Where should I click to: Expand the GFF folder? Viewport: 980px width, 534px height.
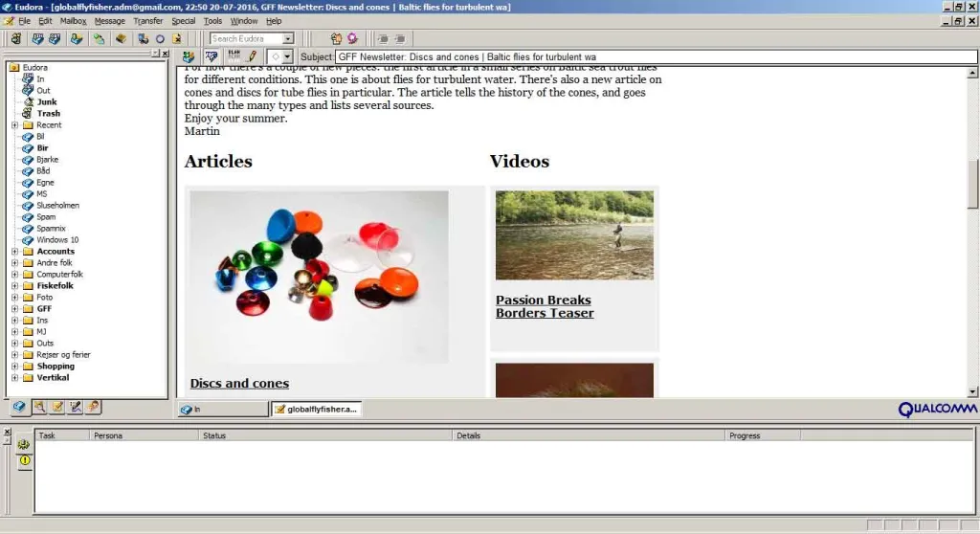tap(15, 309)
